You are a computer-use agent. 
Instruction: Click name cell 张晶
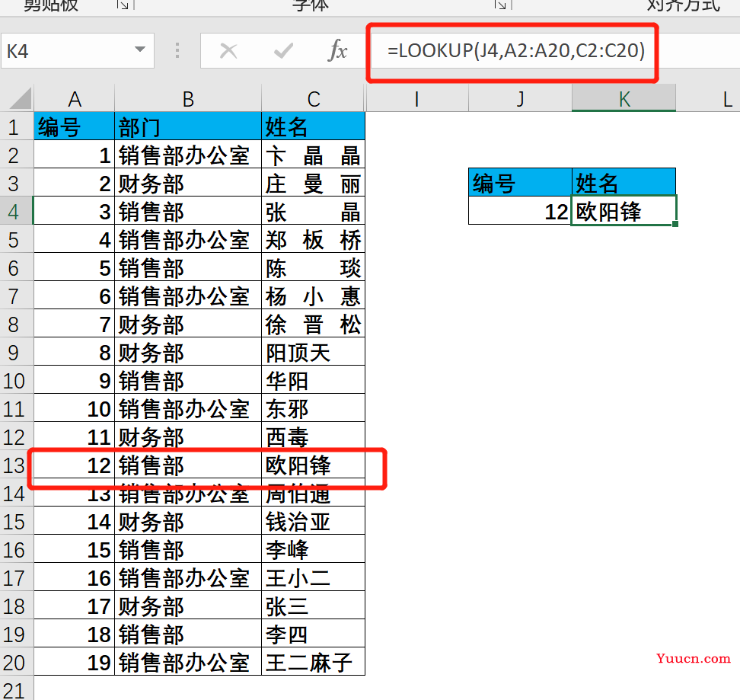click(314, 212)
